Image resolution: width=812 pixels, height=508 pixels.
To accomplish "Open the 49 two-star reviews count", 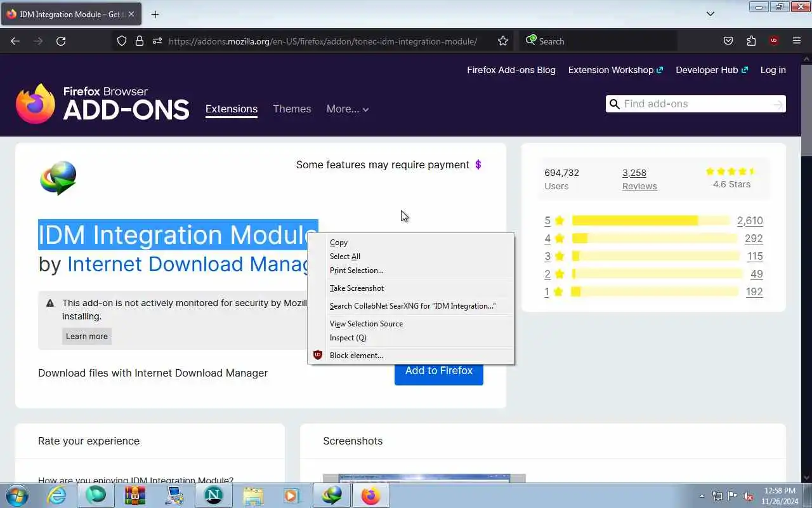I will tap(757, 274).
